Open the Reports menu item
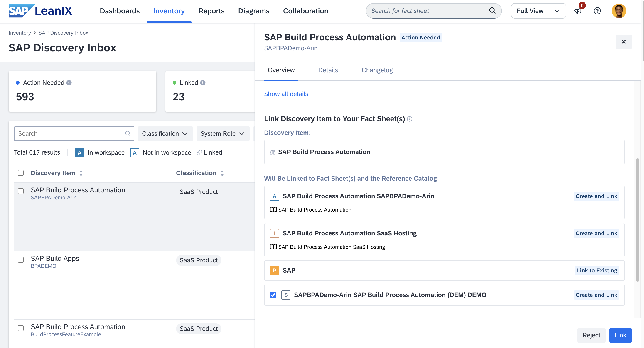Viewport: 644px width, 348px height. [211, 11]
